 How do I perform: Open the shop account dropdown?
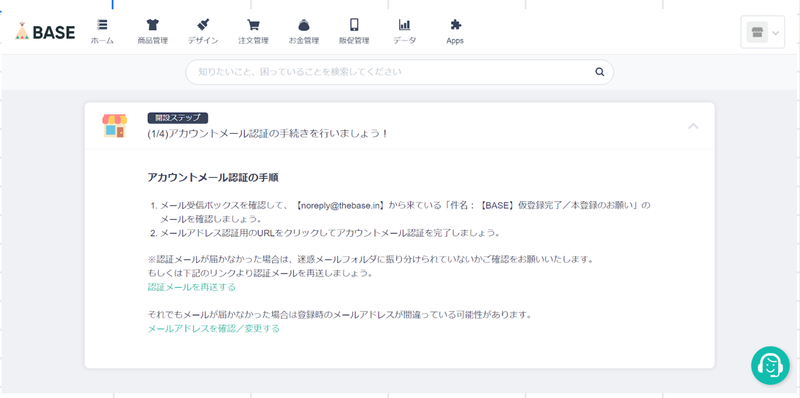click(762, 32)
